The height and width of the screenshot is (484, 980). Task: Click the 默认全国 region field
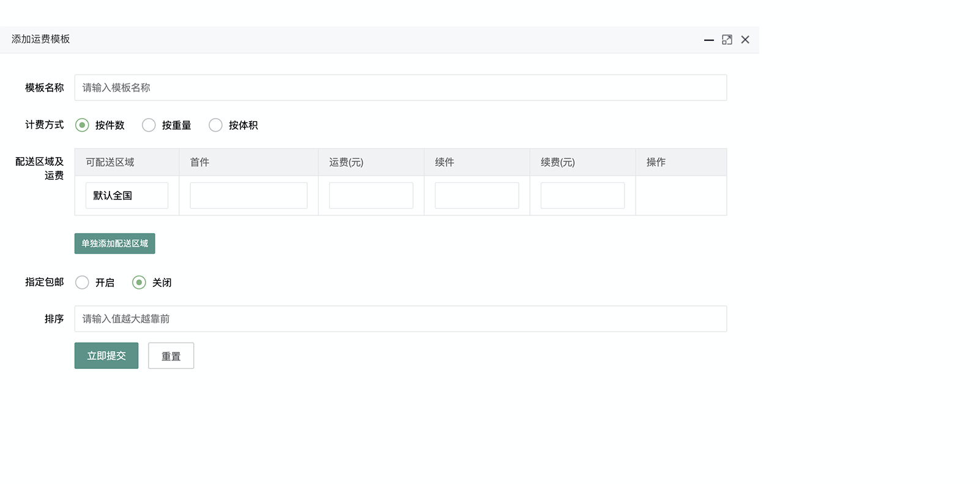(127, 195)
